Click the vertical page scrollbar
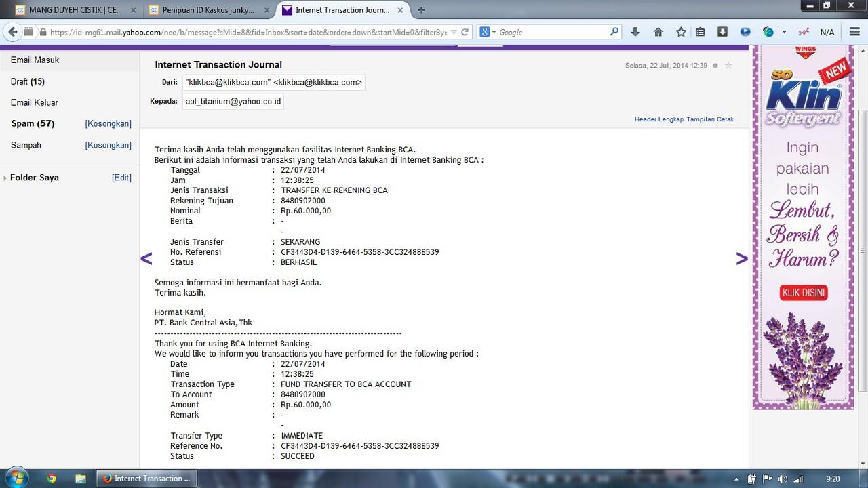Viewport: 868px width, 488px height. [x=863, y=251]
